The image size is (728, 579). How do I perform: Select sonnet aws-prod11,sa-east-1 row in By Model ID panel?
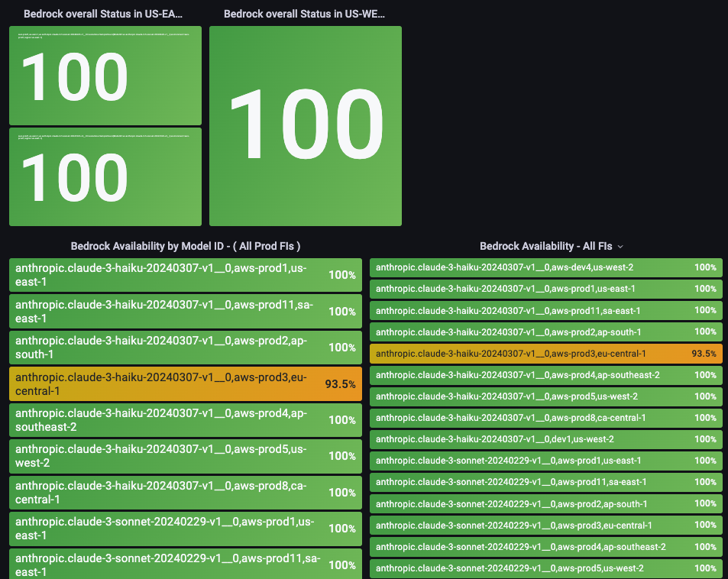(x=186, y=564)
